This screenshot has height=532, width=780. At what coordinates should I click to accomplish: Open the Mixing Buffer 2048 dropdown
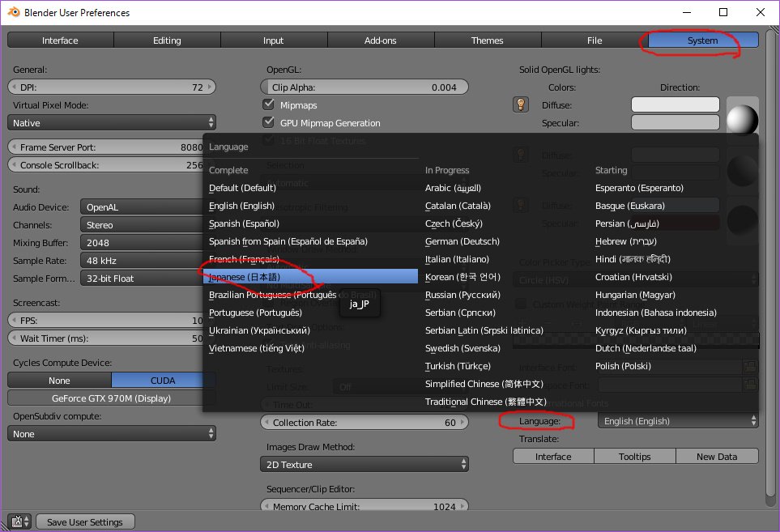pyautogui.click(x=142, y=243)
